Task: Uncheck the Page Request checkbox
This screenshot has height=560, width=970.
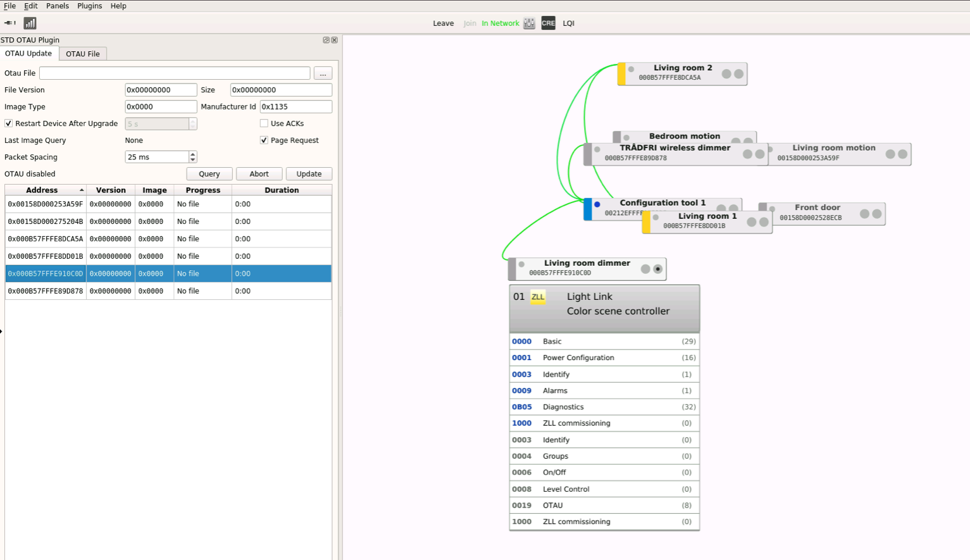Action: (264, 140)
